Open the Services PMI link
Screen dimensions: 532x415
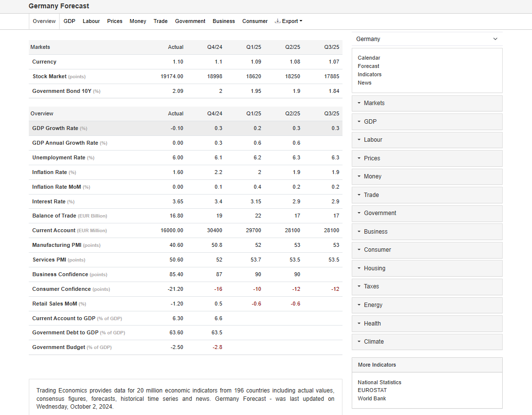(49, 260)
